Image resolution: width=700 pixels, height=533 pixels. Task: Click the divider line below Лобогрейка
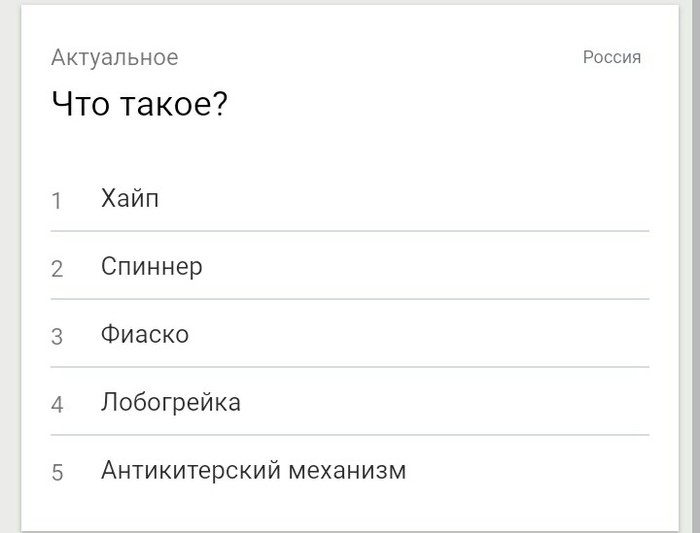(x=350, y=435)
